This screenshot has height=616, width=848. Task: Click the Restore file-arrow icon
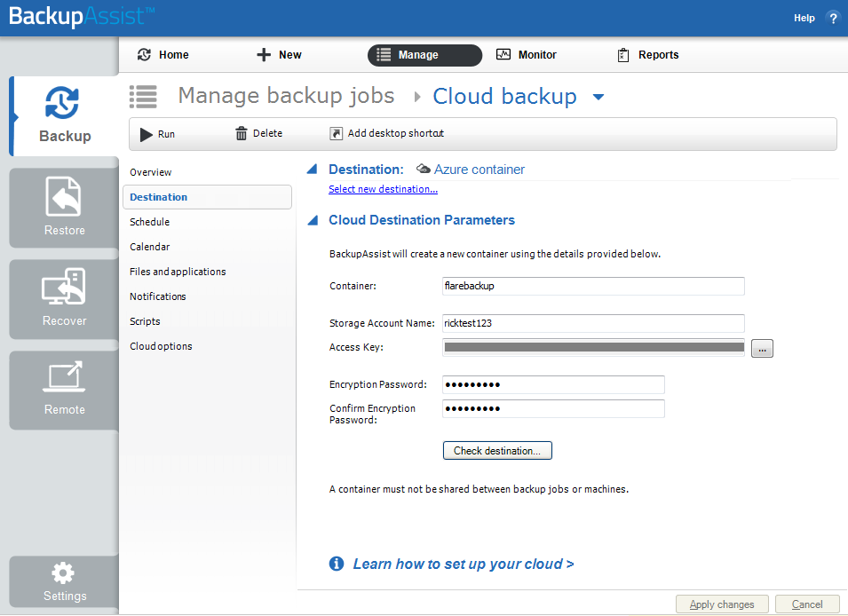pos(63,196)
